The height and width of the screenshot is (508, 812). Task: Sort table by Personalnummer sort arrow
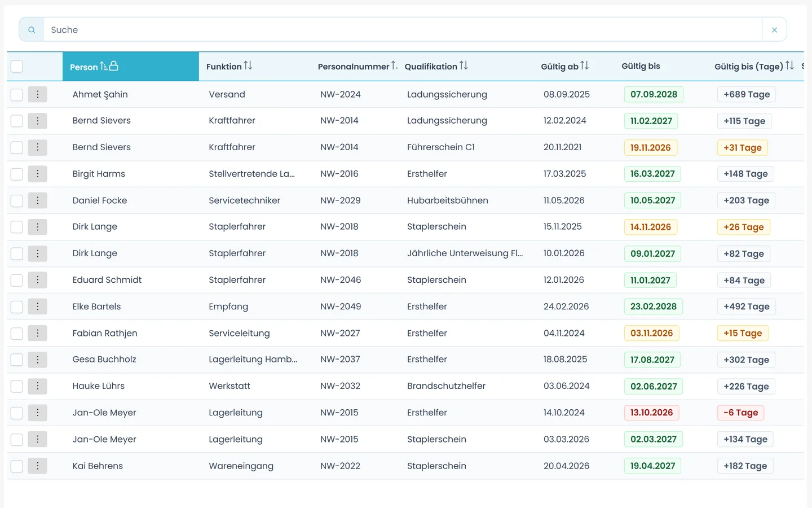click(394, 66)
